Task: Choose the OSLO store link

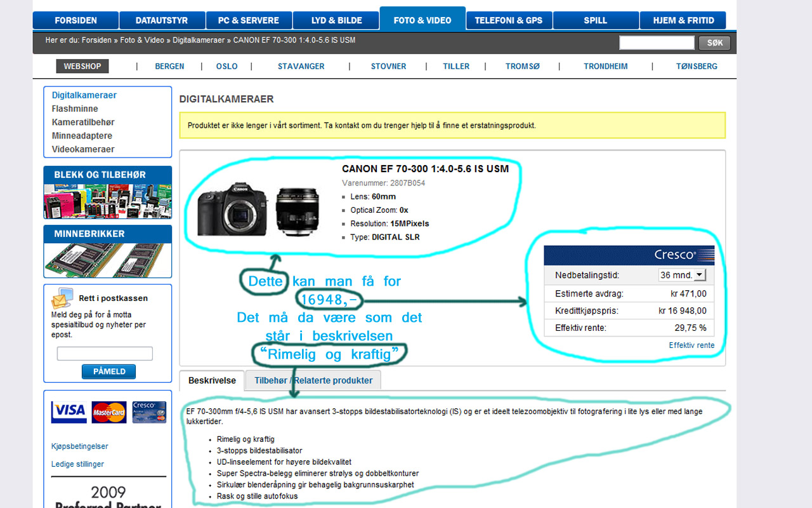Action: (x=226, y=66)
